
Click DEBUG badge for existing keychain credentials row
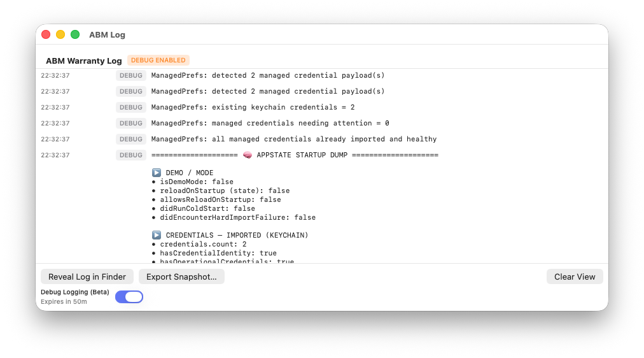pos(131,107)
